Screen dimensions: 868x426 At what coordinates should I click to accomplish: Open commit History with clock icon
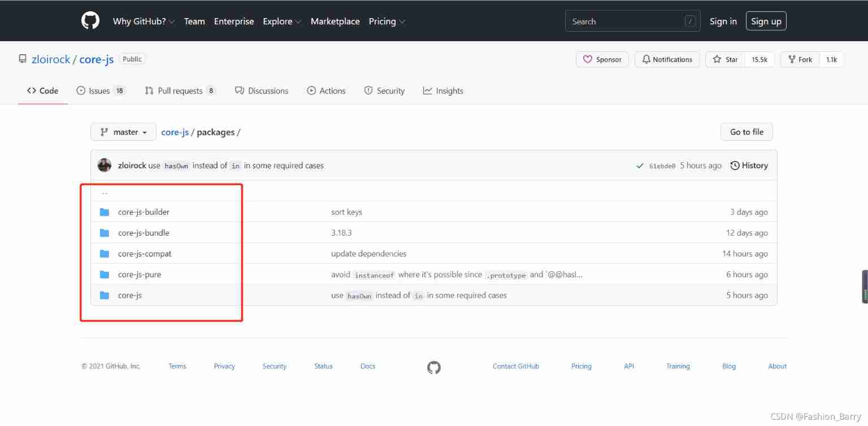[749, 166]
